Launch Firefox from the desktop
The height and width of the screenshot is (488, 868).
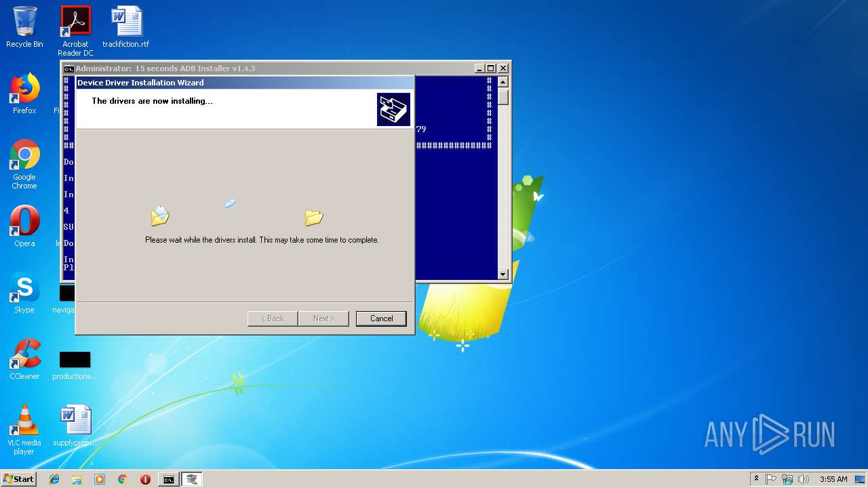(24, 94)
